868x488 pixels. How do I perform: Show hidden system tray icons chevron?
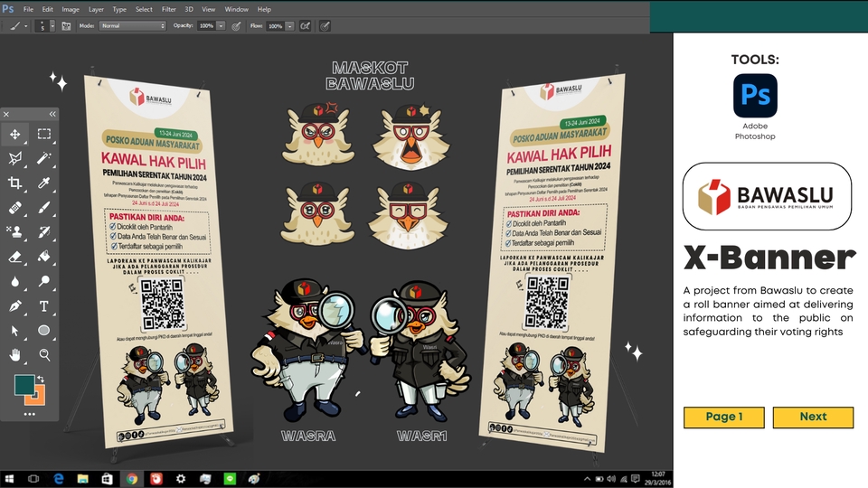[x=587, y=479]
